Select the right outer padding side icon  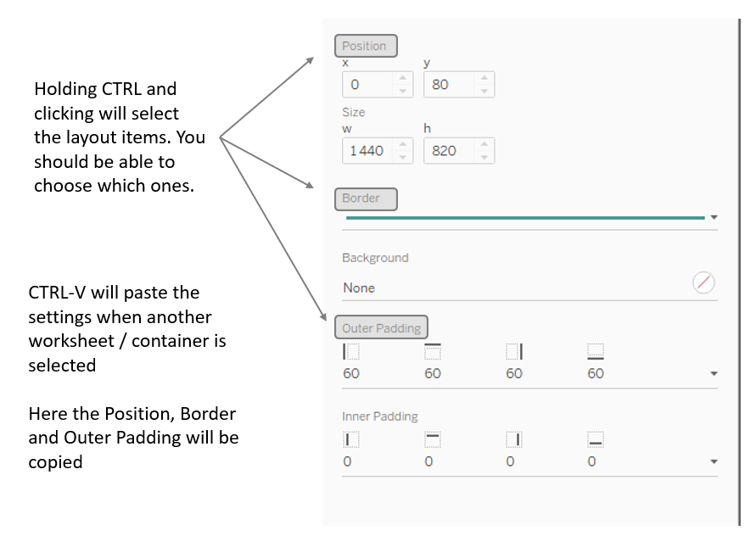(x=514, y=350)
